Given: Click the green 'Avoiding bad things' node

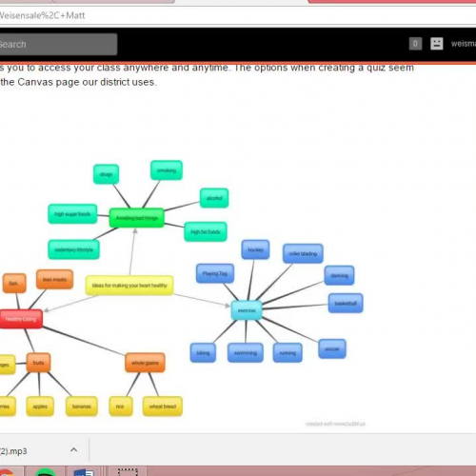Looking at the screenshot, I should [137, 218].
